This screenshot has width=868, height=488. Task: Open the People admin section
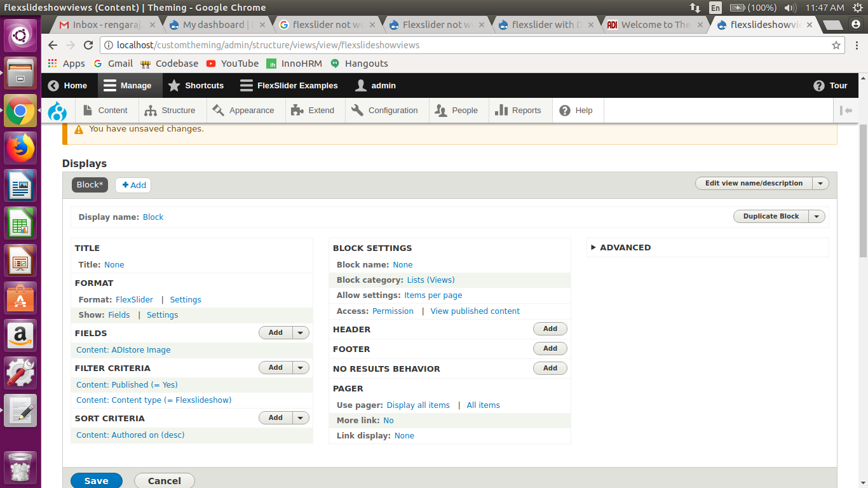click(458, 110)
